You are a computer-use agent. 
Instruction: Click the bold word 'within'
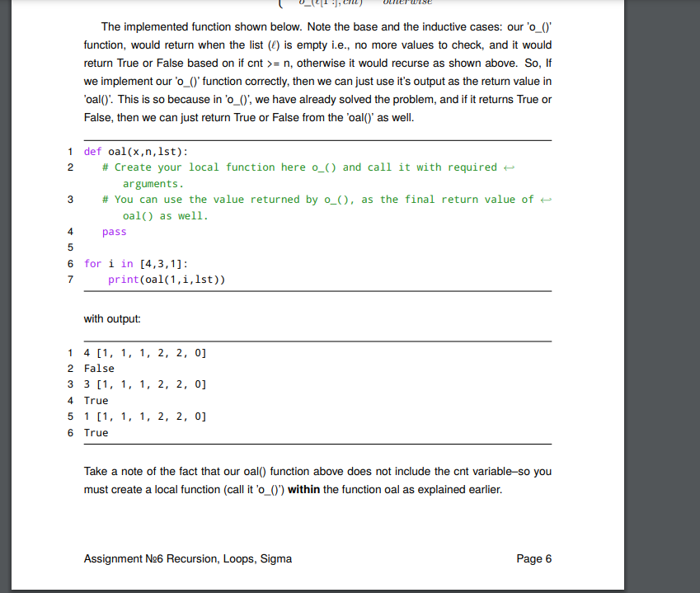pyautogui.click(x=303, y=490)
